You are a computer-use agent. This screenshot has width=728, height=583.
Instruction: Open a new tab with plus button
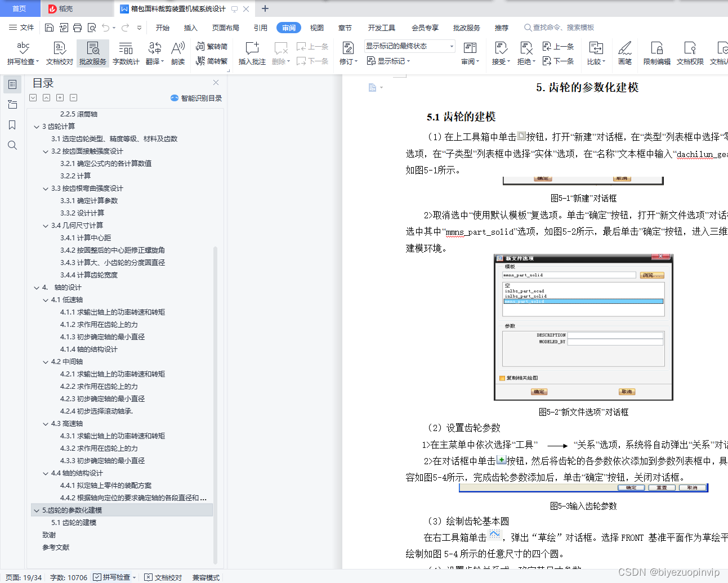click(x=265, y=8)
